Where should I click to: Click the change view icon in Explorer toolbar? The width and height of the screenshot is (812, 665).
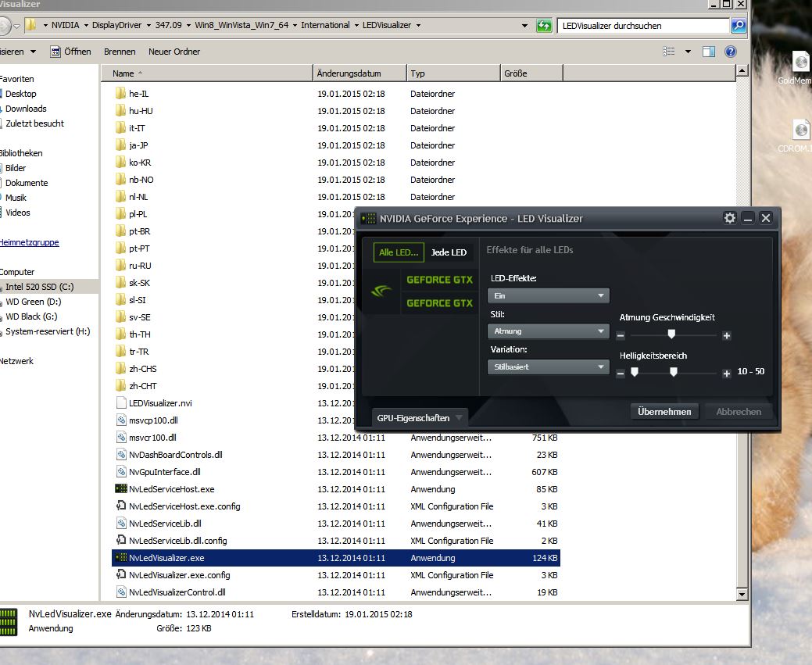(668, 52)
